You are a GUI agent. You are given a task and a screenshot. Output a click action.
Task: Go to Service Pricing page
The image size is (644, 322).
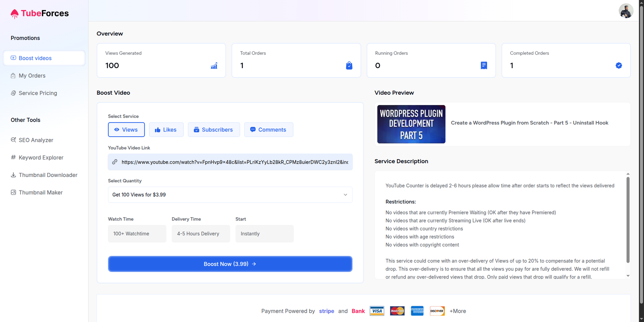tap(38, 93)
